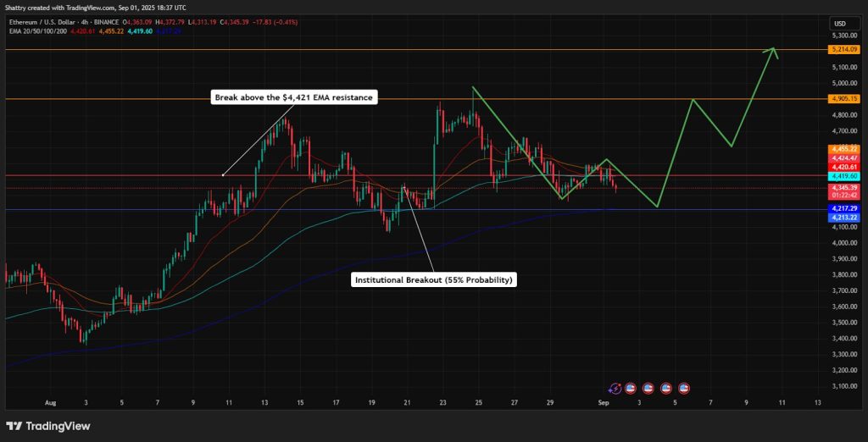Click the first US flag economic event icon
The height and width of the screenshot is (442, 868).
(x=630, y=388)
